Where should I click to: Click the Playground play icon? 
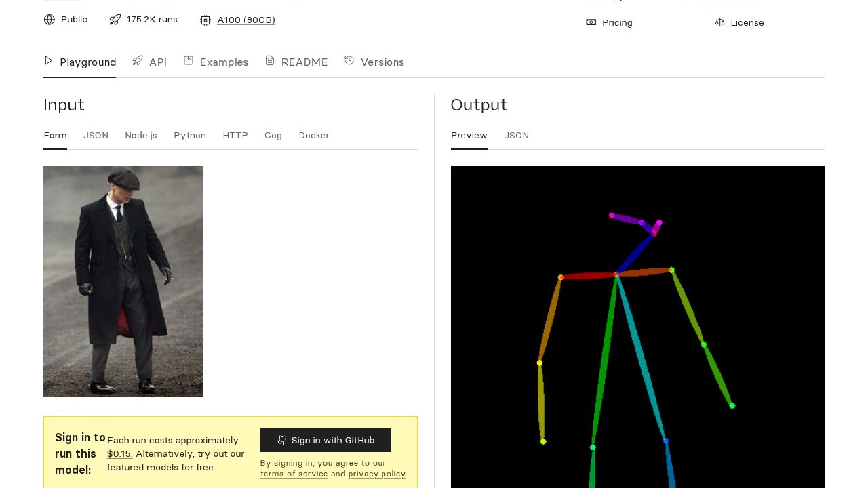pos(49,61)
